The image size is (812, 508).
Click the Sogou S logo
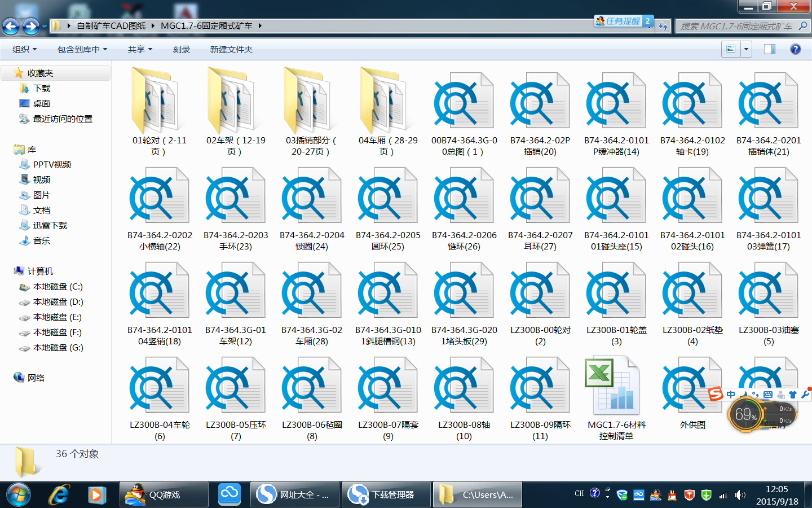point(716,393)
